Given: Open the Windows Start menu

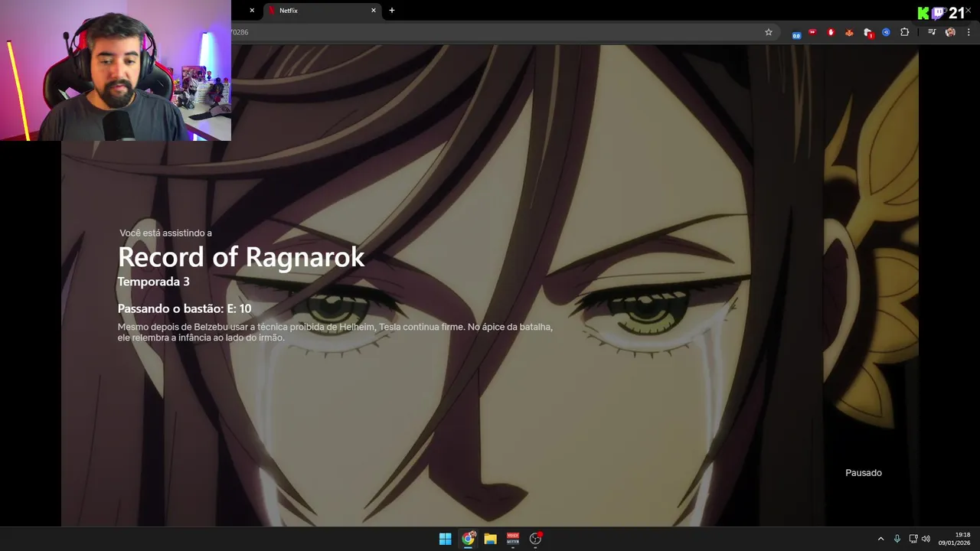Looking at the screenshot, I should [445, 539].
